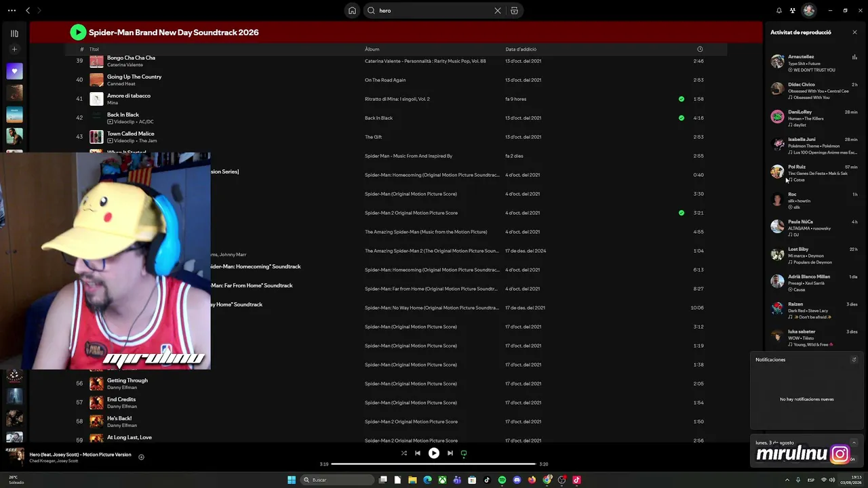Open Xbox app from taskbar
Viewport: 868px width, 488px height.
pyautogui.click(x=442, y=480)
